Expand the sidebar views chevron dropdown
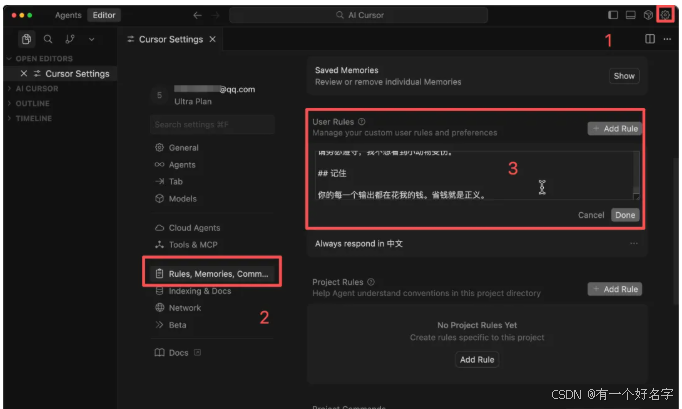682x409 pixels. (x=91, y=39)
